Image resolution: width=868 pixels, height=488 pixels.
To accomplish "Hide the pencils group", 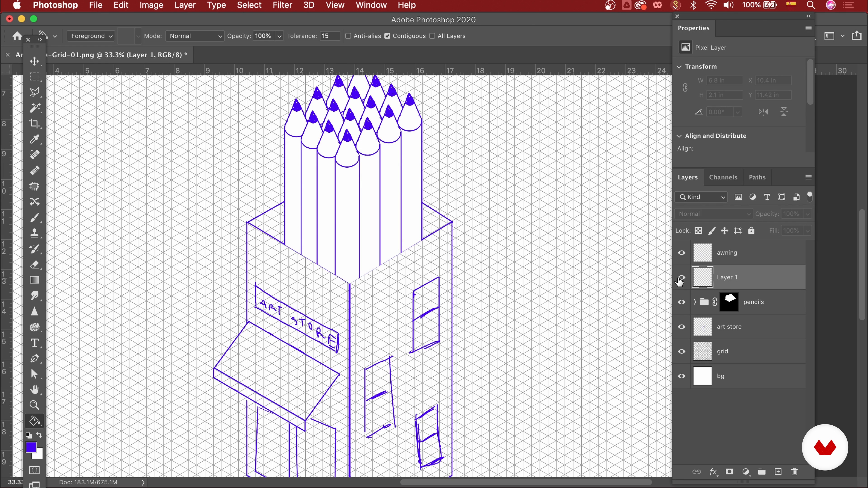I will tap(682, 302).
